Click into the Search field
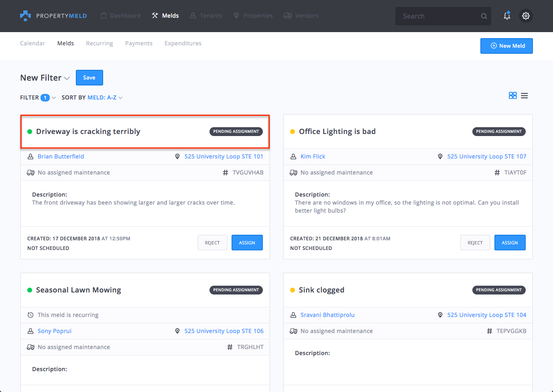 [x=437, y=16]
